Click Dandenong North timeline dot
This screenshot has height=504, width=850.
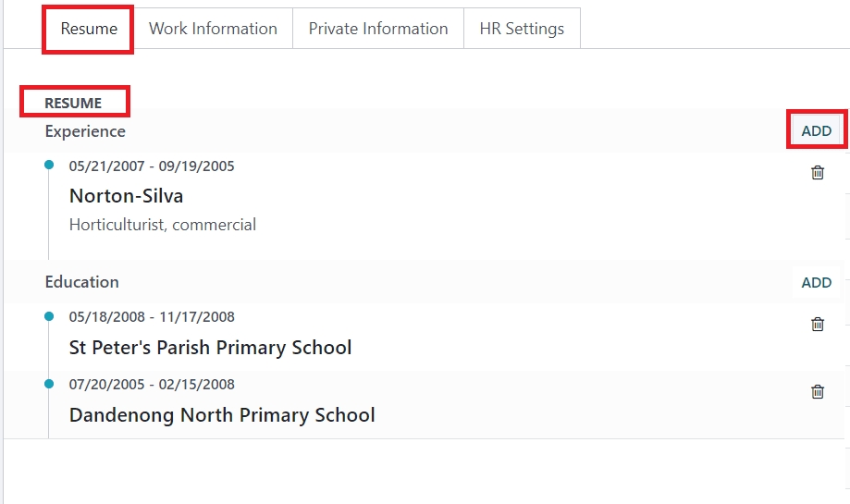[x=49, y=383]
